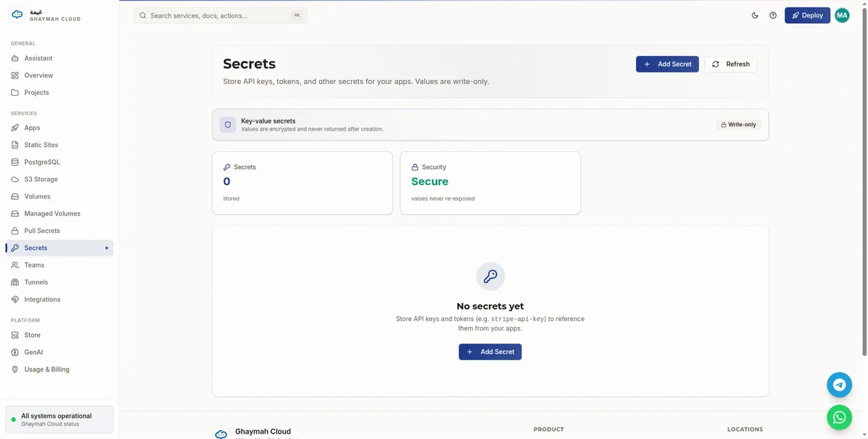The image size is (868, 439).
Task: Open the GenAI platform page
Action: coord(60,352)
